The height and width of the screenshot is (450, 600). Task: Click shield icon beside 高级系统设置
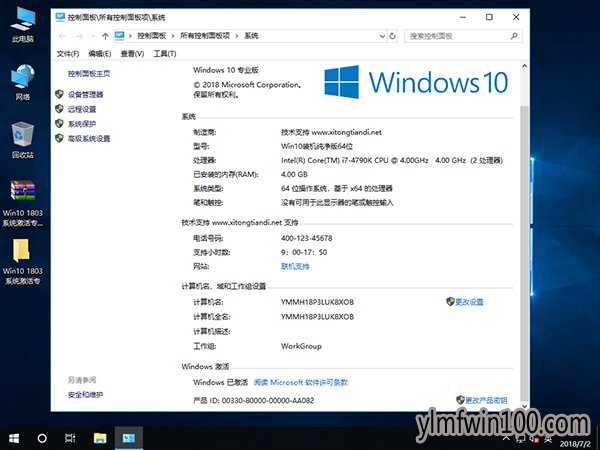click(x=59, y=138)
